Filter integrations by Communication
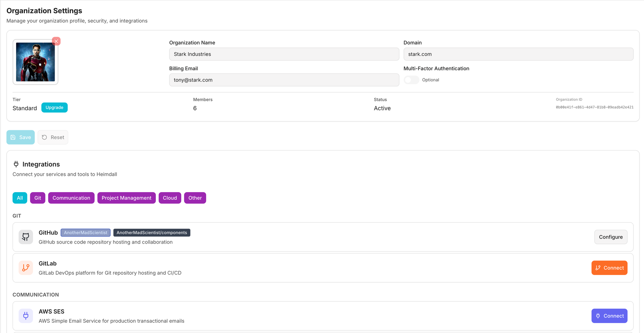Image resolution: width=644 pixels, height=333 pixels. (x=71, y=198)
